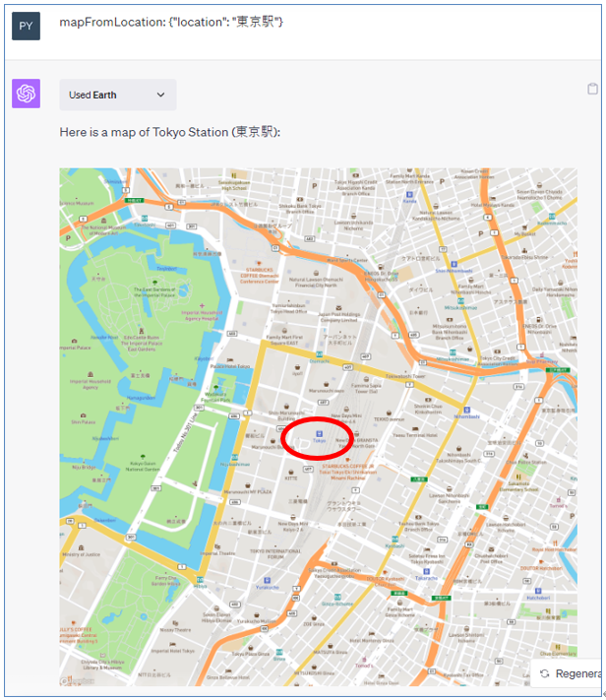This screenshot has height=700, width=606.
Task: Click the ChatGPT logo avatar
Action: (x=26, y=94)
